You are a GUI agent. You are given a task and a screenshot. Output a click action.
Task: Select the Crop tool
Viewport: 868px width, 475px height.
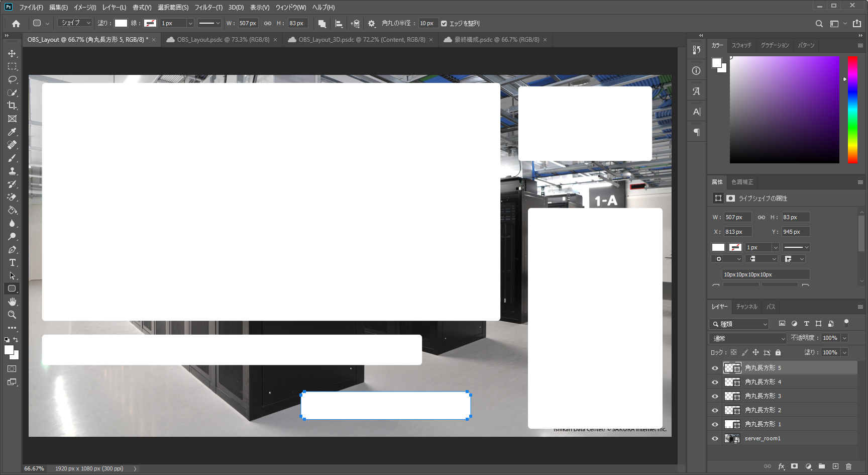tap(12, 106)
